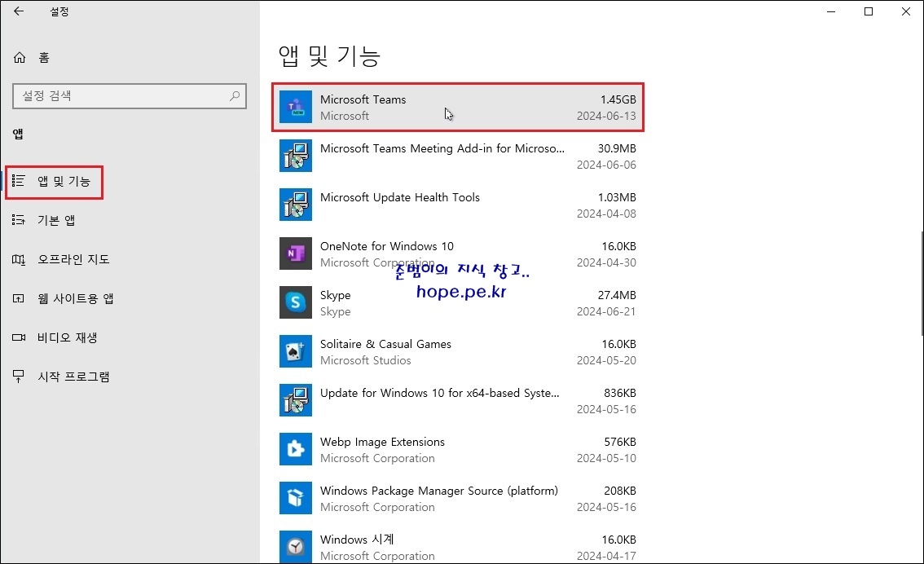
Task: Select the OneNote for Windows 10 name
Action: pos(386,246)
